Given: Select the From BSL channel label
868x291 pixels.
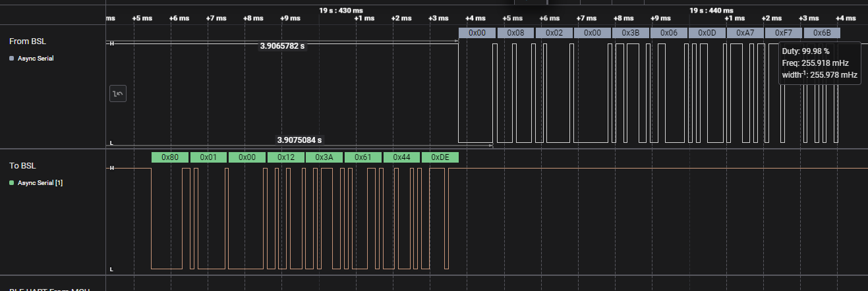Looking at the screenshot, I should coord(28,41).
